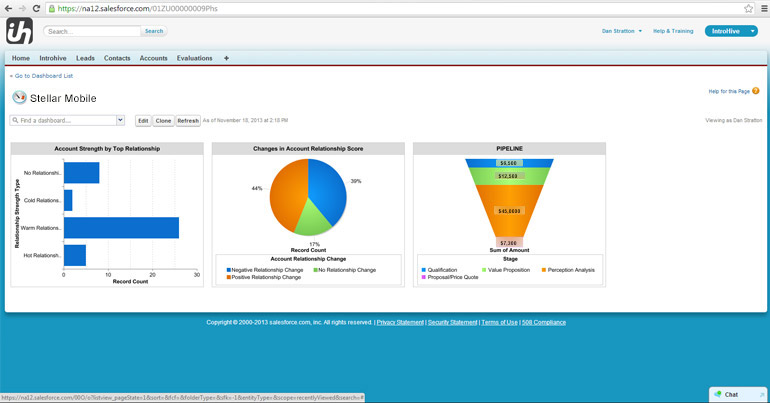
Task: Open the Privacy Statement link
Action: 400,322
